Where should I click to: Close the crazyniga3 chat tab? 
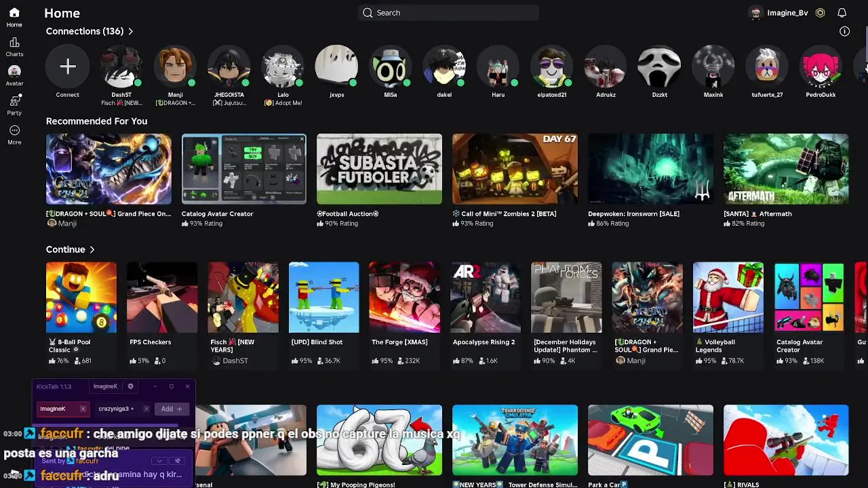tap(146, 409)
